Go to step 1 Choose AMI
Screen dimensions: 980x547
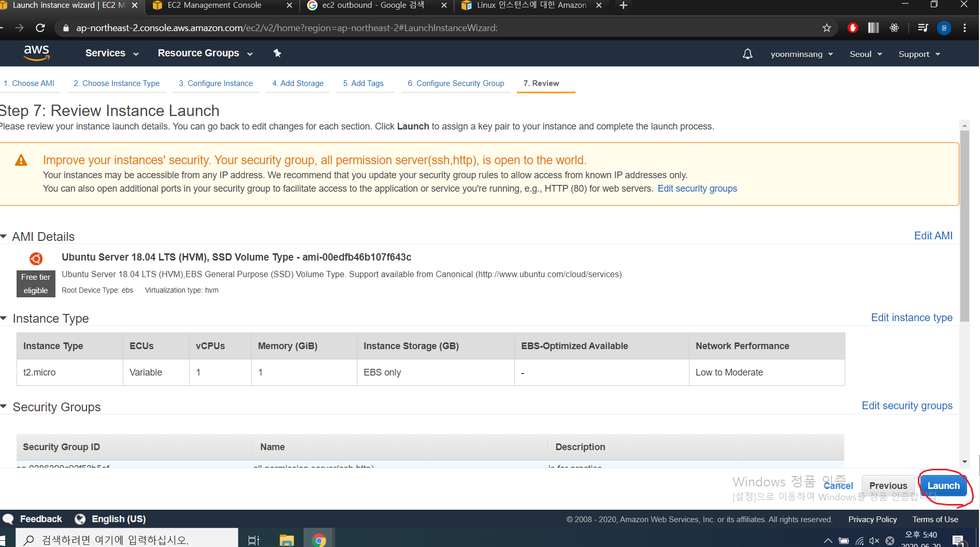[29, 83]
